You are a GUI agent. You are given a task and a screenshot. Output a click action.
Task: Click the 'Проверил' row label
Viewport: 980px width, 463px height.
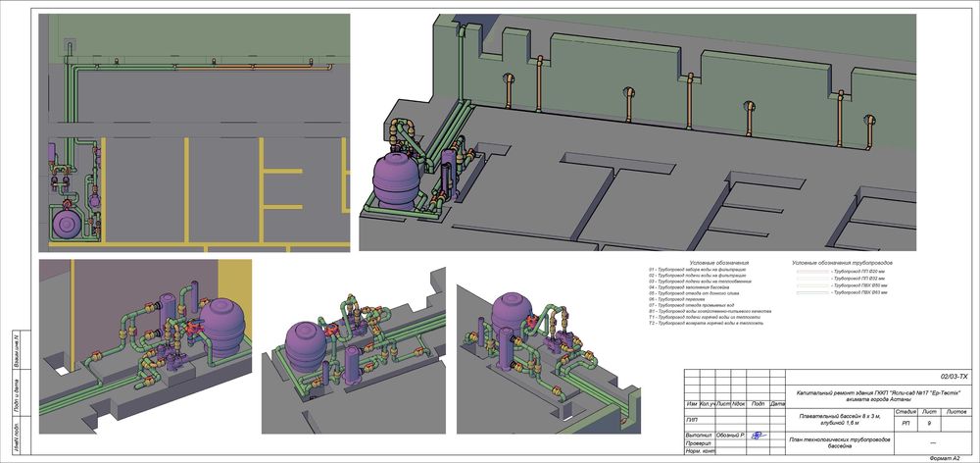(699, 443)
